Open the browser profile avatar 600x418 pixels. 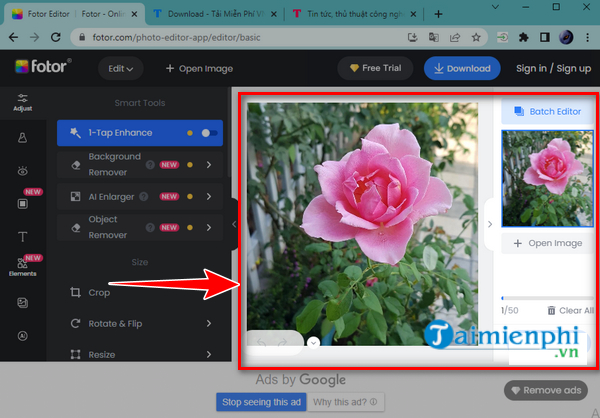(x=566, y=37)
